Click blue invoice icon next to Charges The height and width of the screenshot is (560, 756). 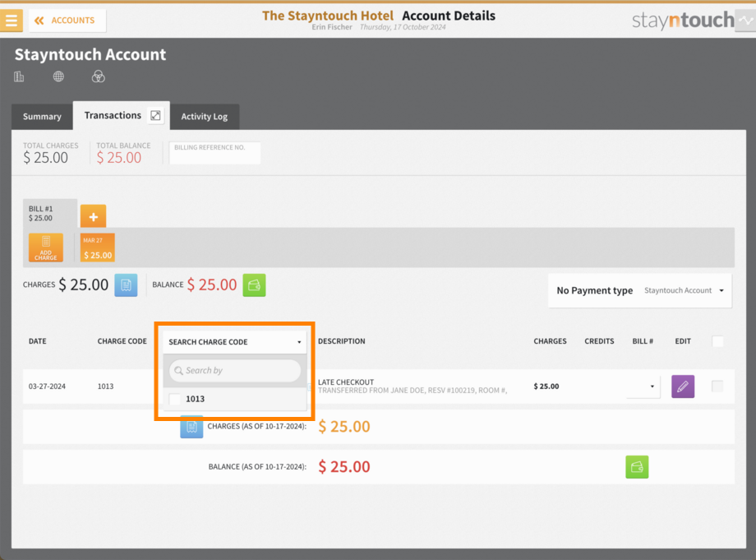click(126, 285)
